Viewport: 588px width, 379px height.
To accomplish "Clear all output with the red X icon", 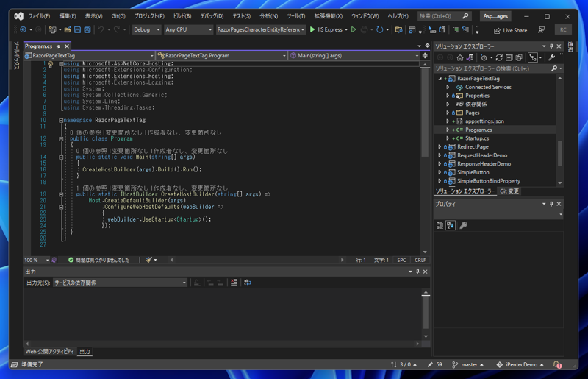I will click(x=234, y=283).
